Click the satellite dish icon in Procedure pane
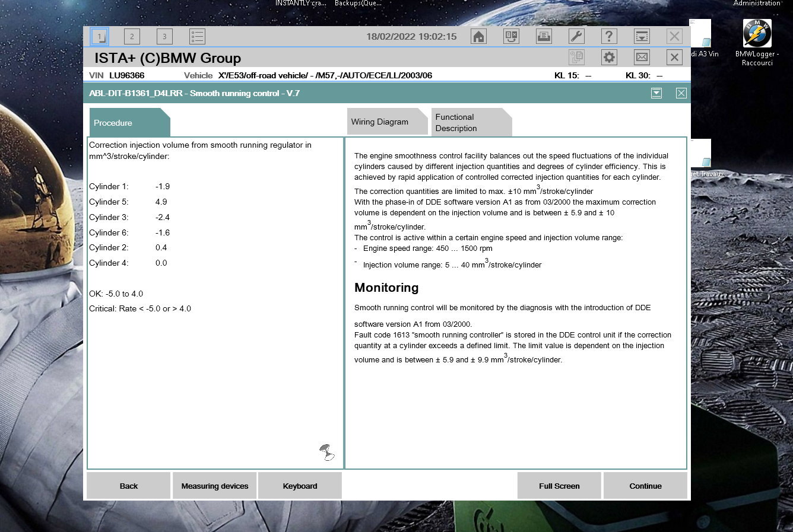This screenshot has width=793, height=532. 326,453
